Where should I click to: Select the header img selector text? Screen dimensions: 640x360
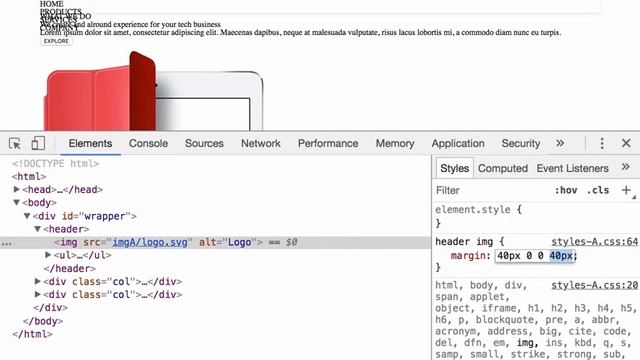(x=464, y=242)
